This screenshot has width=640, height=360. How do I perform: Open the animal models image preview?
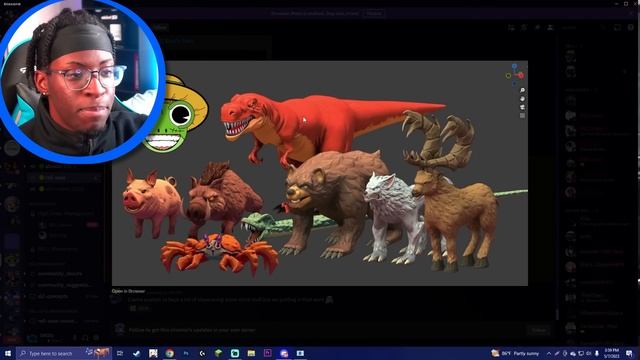(320, 173)
